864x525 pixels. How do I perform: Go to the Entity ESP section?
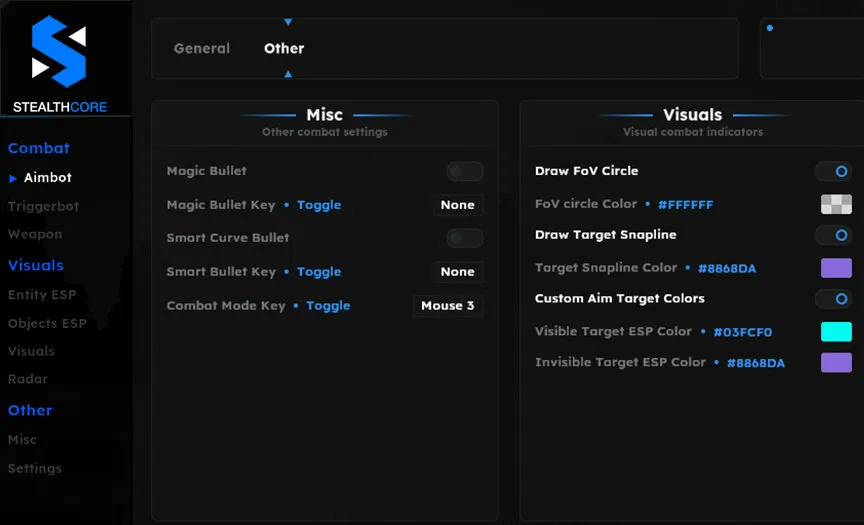[x=42, y=295]
